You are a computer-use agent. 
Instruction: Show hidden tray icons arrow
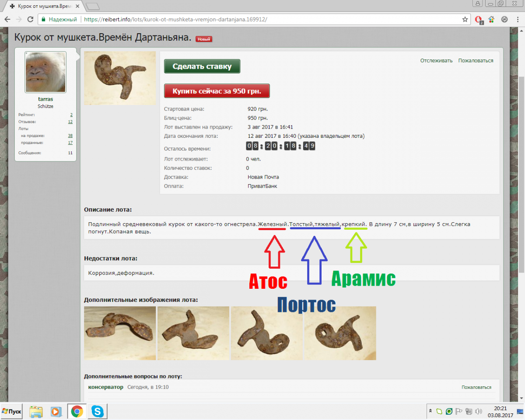coord(430,411)
